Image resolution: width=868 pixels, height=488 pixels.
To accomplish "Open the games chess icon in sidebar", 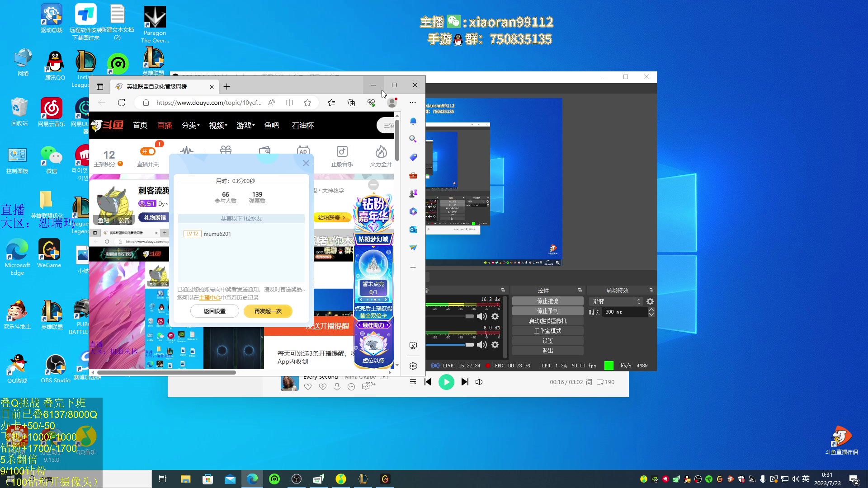I will pos(413,193).
